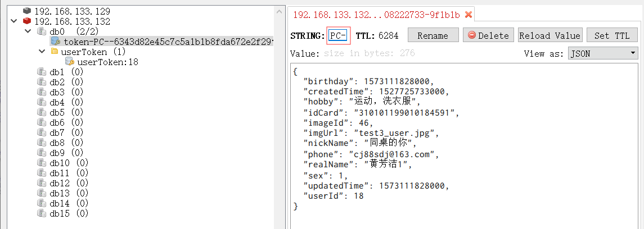Select the userToken (1) folder label

click(x=93, y=52)
